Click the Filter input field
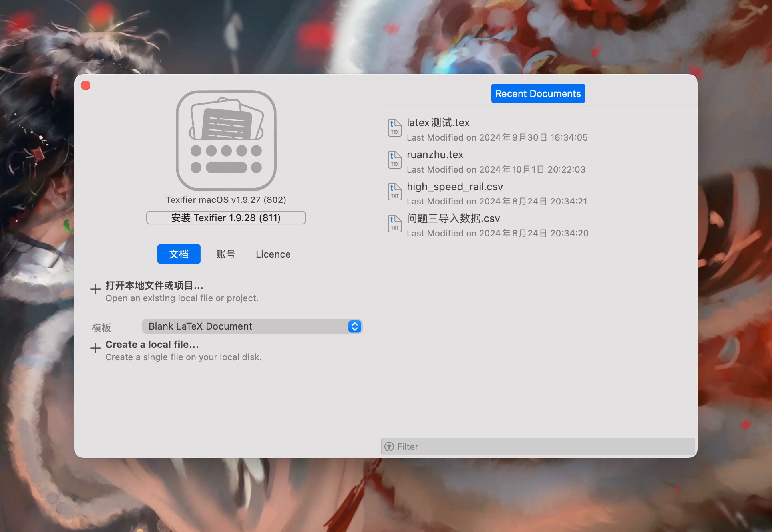Screen dimensions: 772x532 [x=538, y=447]
